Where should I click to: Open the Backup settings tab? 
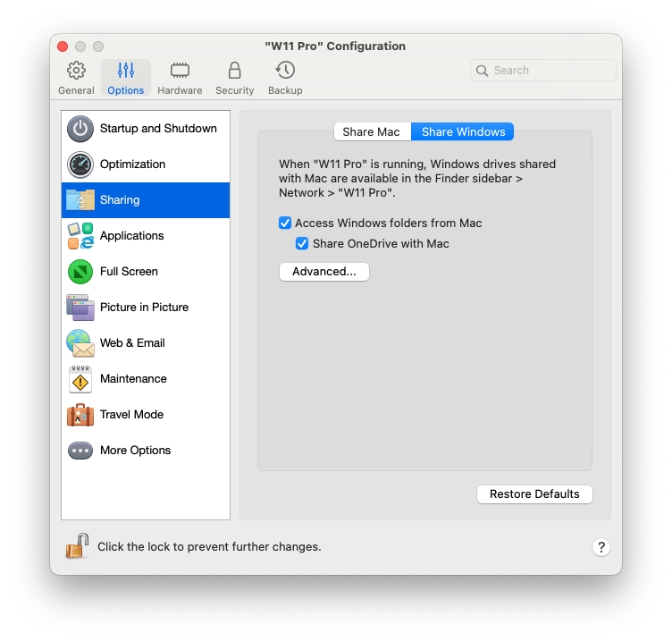pyautogui.click(x=285, y=78)
